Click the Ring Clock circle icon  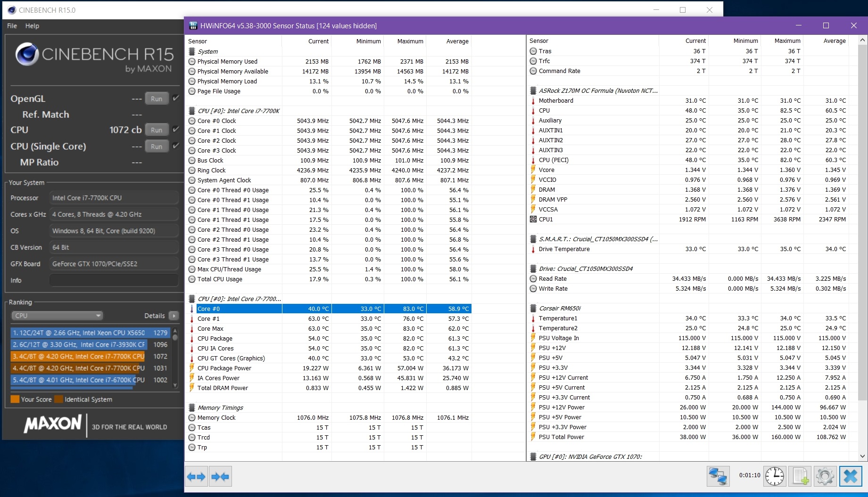[192, 170]
